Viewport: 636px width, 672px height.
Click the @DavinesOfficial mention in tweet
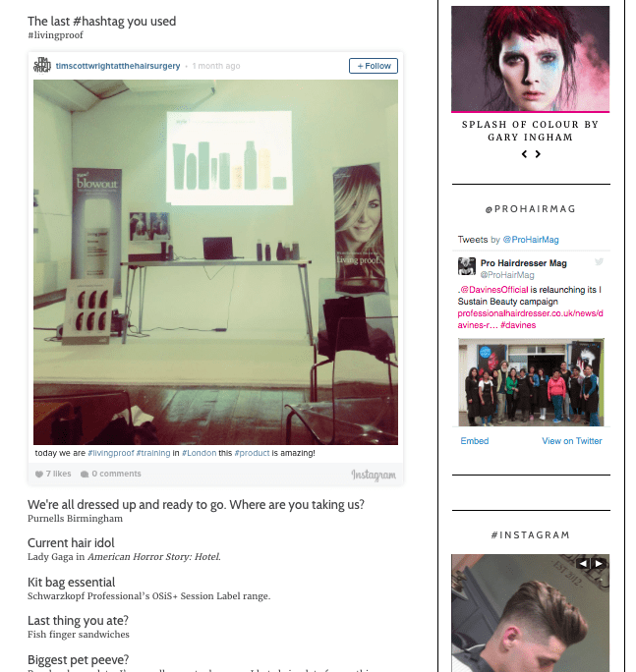(x=494, y=290)
